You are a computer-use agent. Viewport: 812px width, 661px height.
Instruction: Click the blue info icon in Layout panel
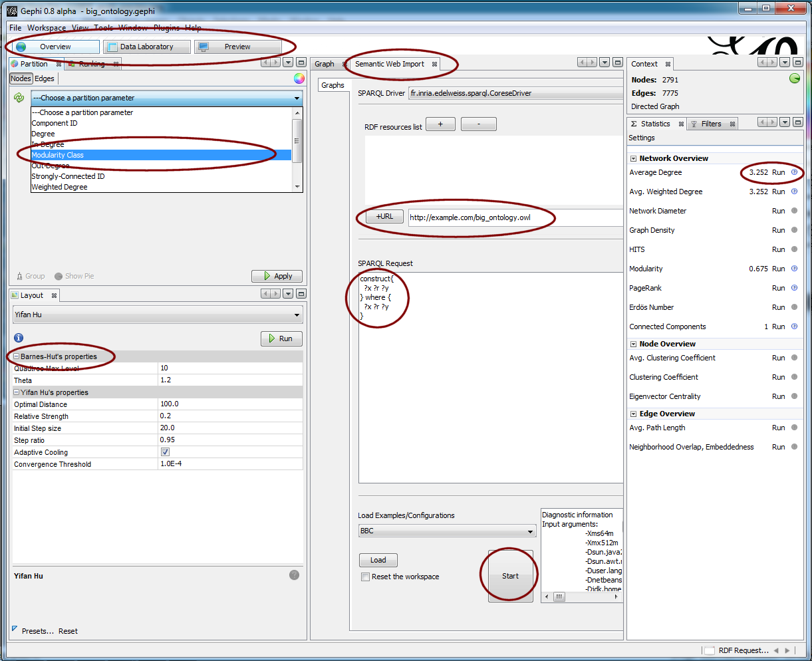point(19,338)
